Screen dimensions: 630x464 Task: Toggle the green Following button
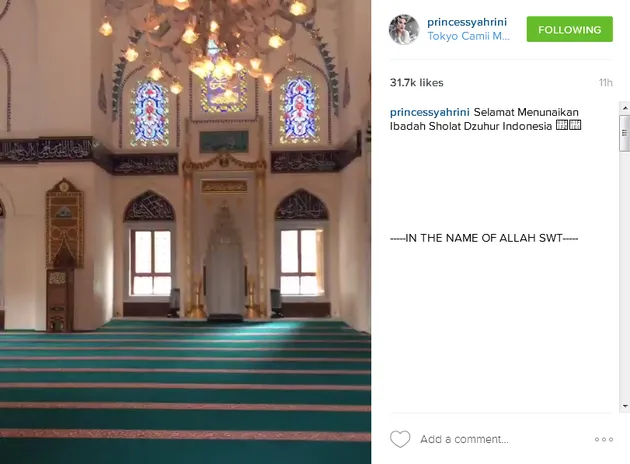point(570,29)
